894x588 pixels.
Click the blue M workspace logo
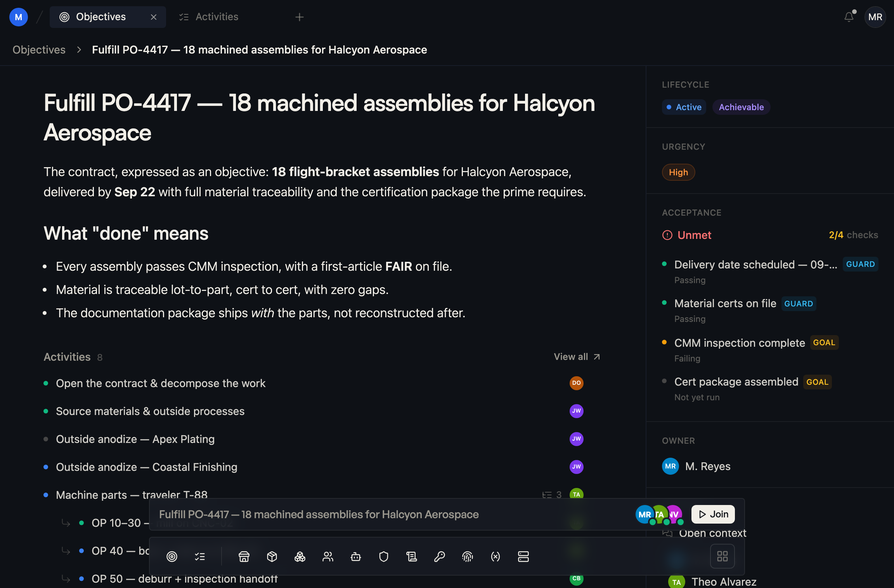click(18, 17)
